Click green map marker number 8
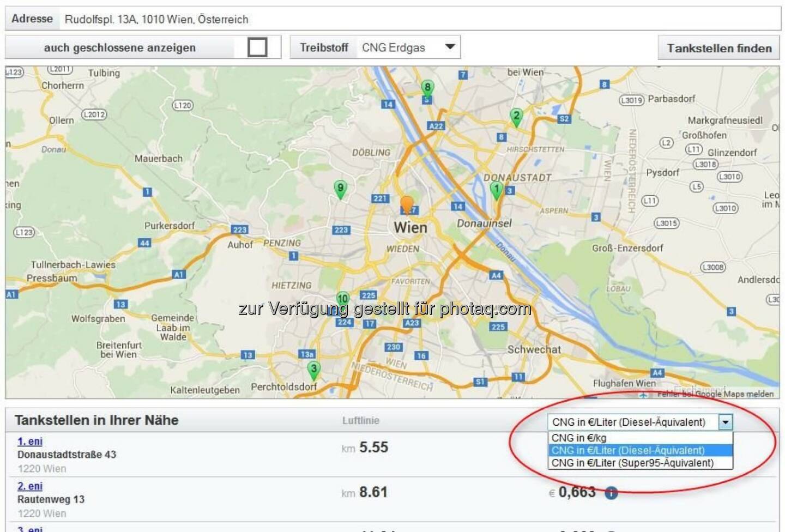The image size is (785, 532). point(427,88)
